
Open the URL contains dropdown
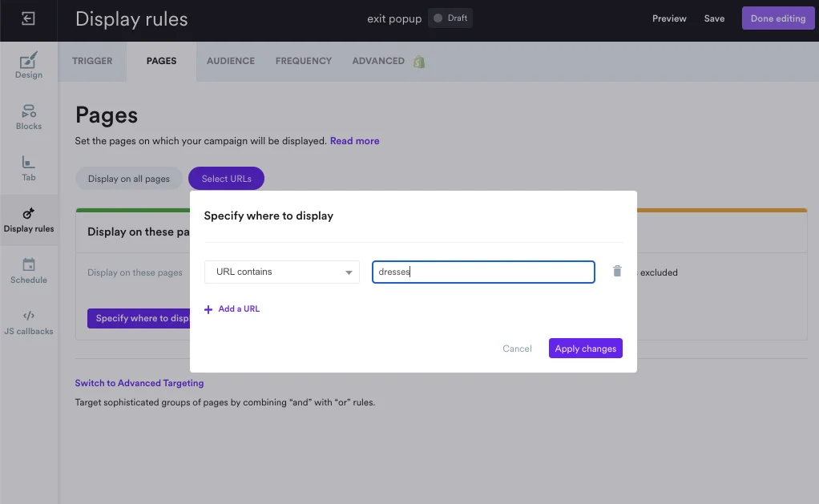coord(281,272)
